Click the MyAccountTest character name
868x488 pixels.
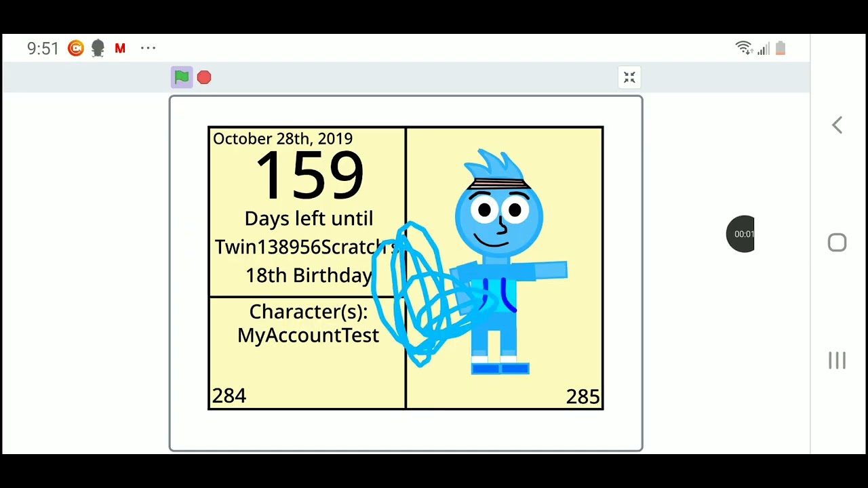pyautogui.click(x=308, y=335)
